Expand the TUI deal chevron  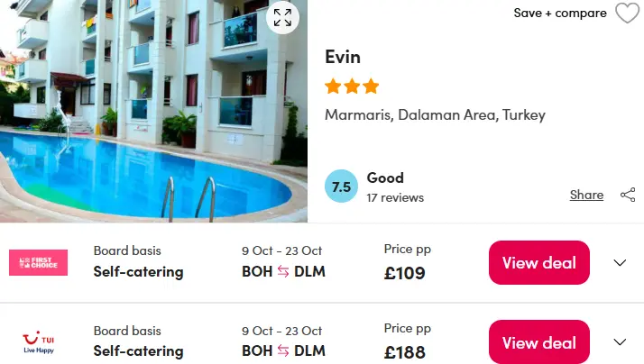[x=620, y=341]
